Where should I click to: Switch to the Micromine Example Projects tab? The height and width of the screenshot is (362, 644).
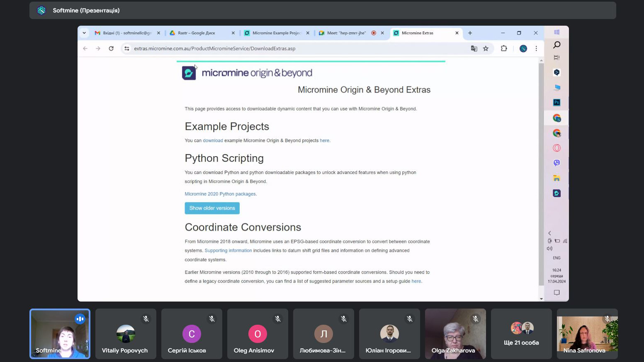coord(275,33)
